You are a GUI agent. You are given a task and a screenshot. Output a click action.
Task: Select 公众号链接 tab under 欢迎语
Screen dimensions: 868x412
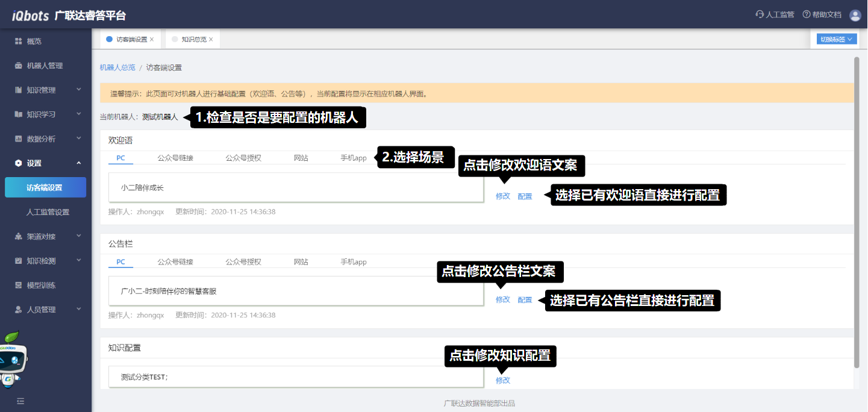click(x=175, y=158)
